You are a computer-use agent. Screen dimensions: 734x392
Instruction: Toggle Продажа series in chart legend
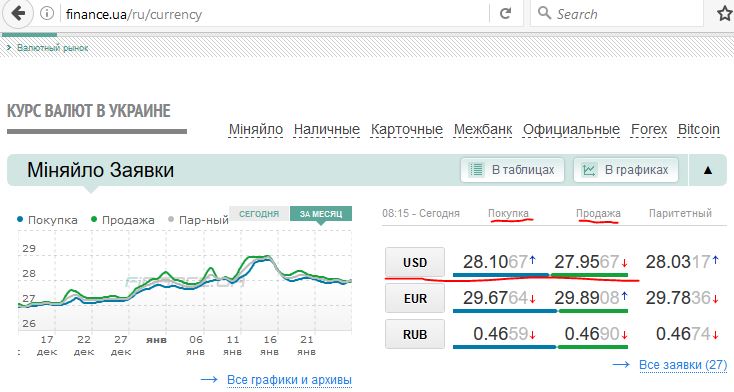(123, 220)
